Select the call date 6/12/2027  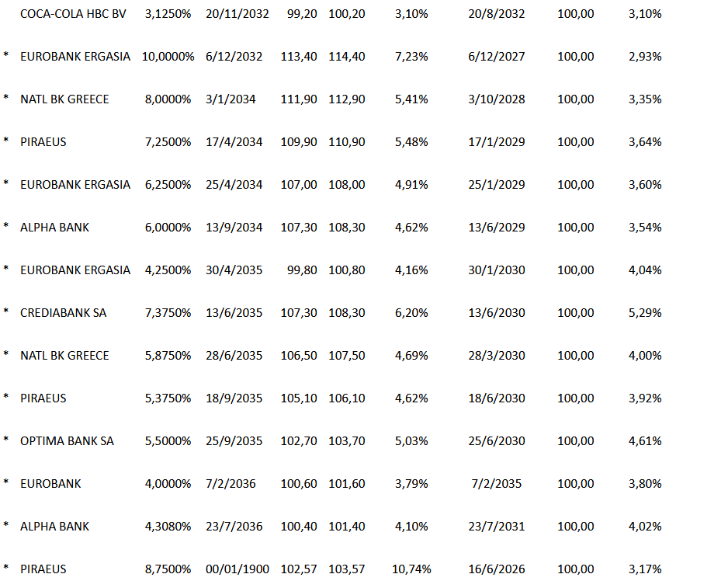497,57
